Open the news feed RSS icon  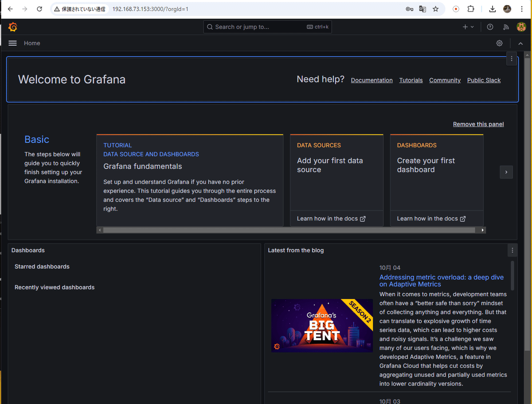[506, 27]
